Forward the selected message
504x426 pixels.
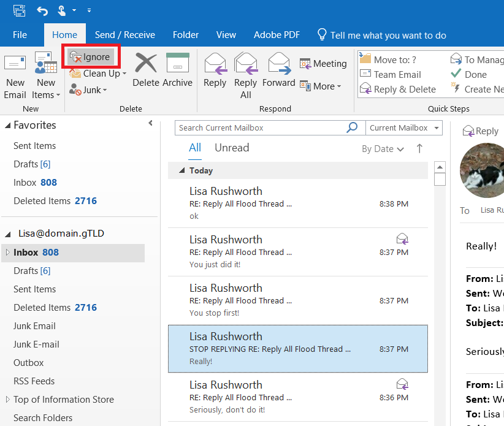(x=279, y=69)
